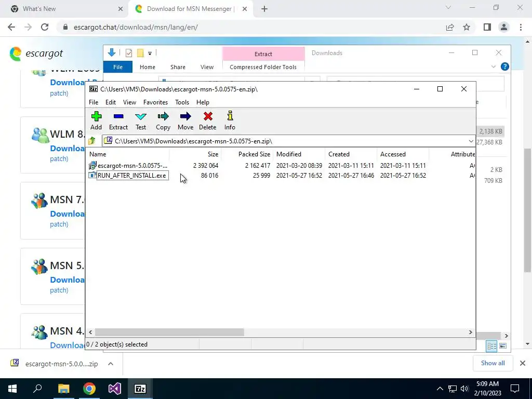Go up one folder level in 7-Zip
The image size is (532, 399).
click(92, 141)
